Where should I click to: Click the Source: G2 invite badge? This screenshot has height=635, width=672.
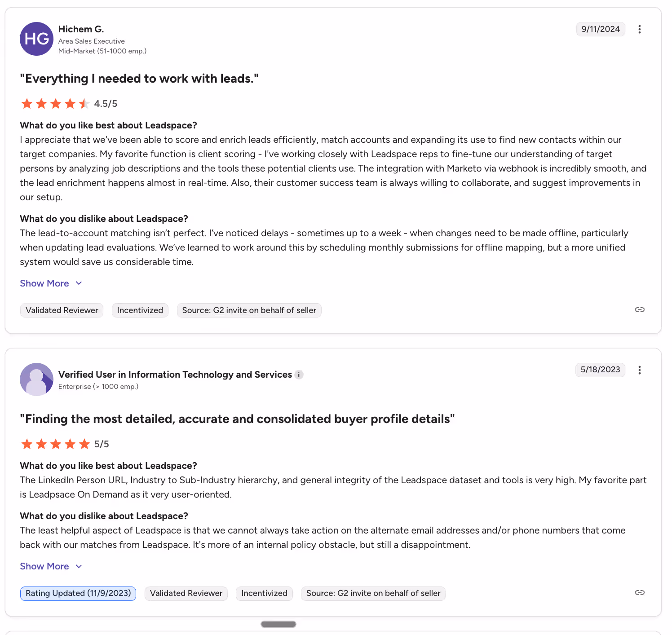(249, 310)
